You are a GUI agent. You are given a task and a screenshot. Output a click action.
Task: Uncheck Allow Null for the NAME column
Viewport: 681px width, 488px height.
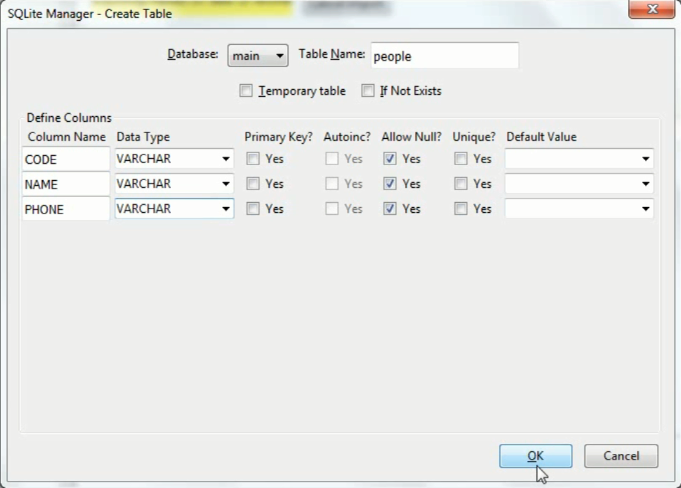coord(390,184)
